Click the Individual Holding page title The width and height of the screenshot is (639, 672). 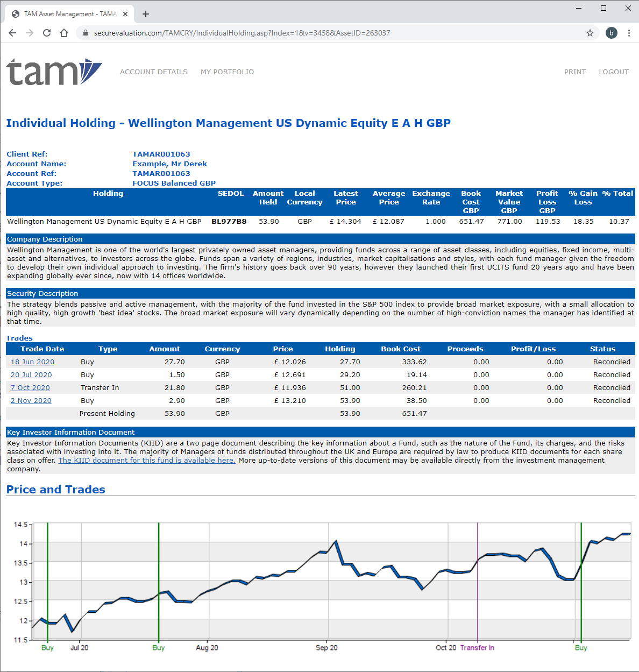tap(228, 123)
